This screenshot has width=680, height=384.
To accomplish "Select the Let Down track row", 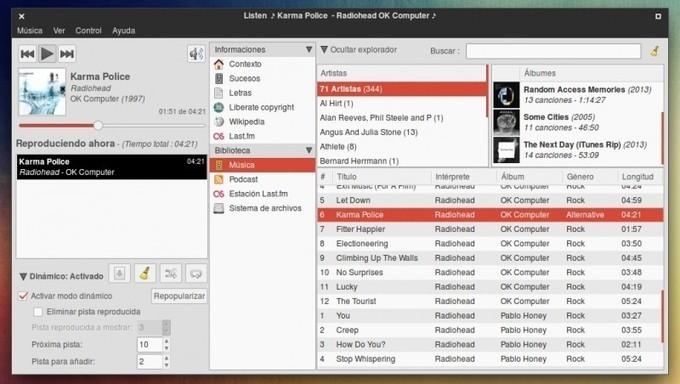I will coord(490,200).
